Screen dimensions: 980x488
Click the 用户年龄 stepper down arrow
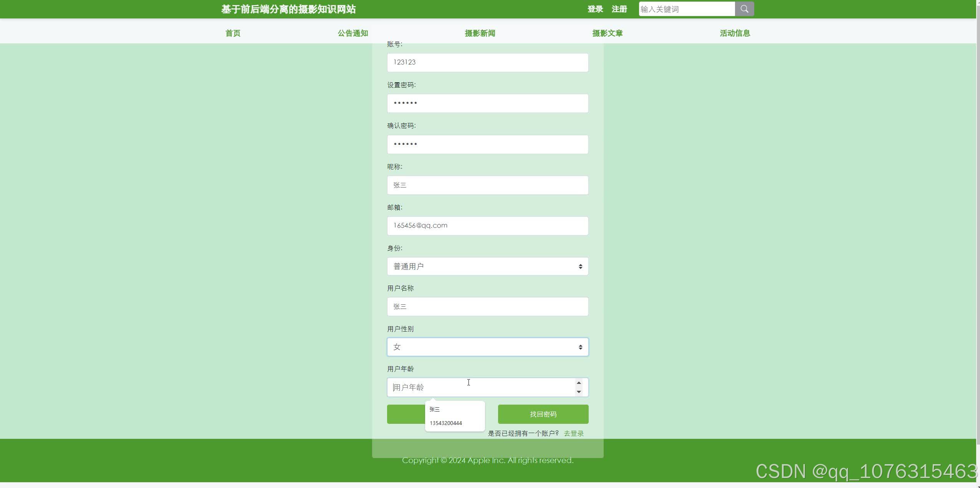pos(578,392)
